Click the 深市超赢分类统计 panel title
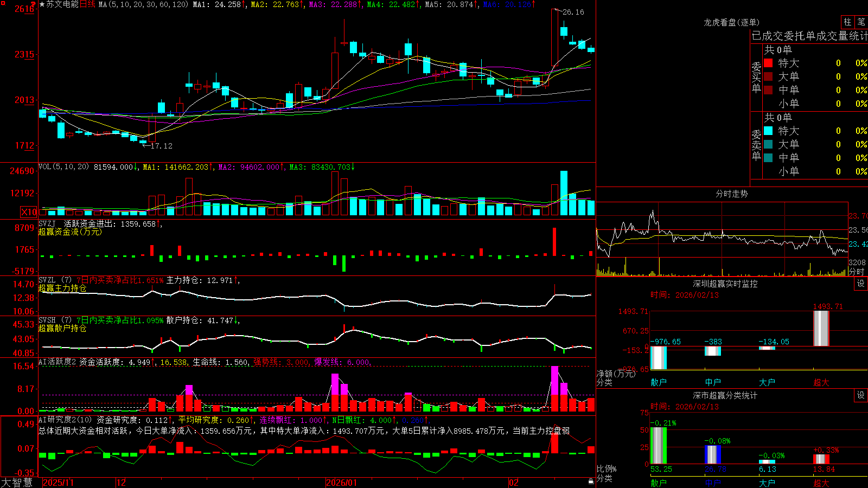 (x=725, y=395)
